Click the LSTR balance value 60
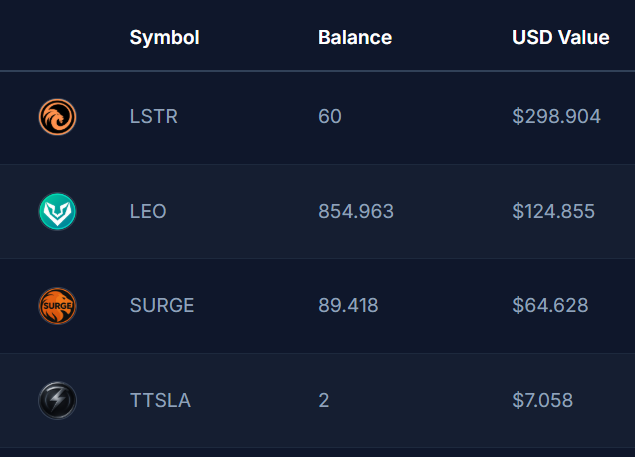This screenshot has width=635, height=457. point(329,117)
